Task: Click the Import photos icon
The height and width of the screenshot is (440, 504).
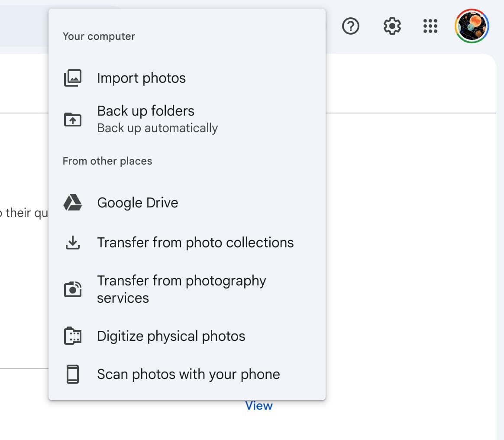Action: [73, 78]
